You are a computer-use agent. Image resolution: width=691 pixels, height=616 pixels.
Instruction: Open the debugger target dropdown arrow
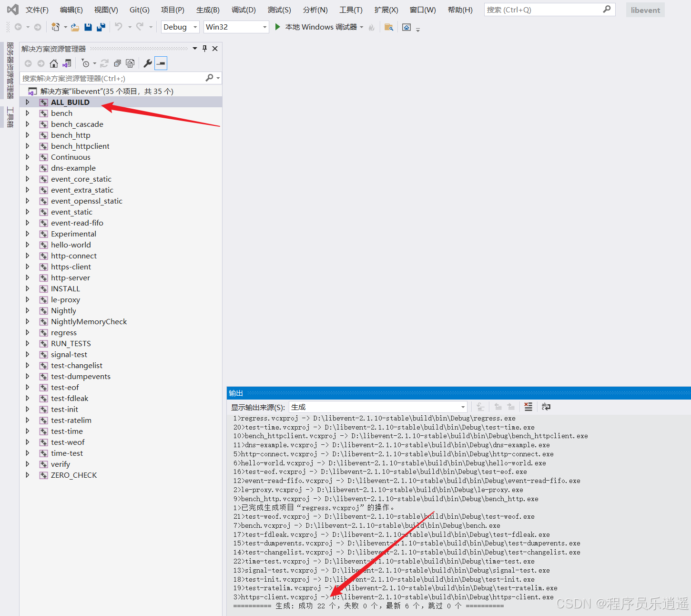pos(362,27)
